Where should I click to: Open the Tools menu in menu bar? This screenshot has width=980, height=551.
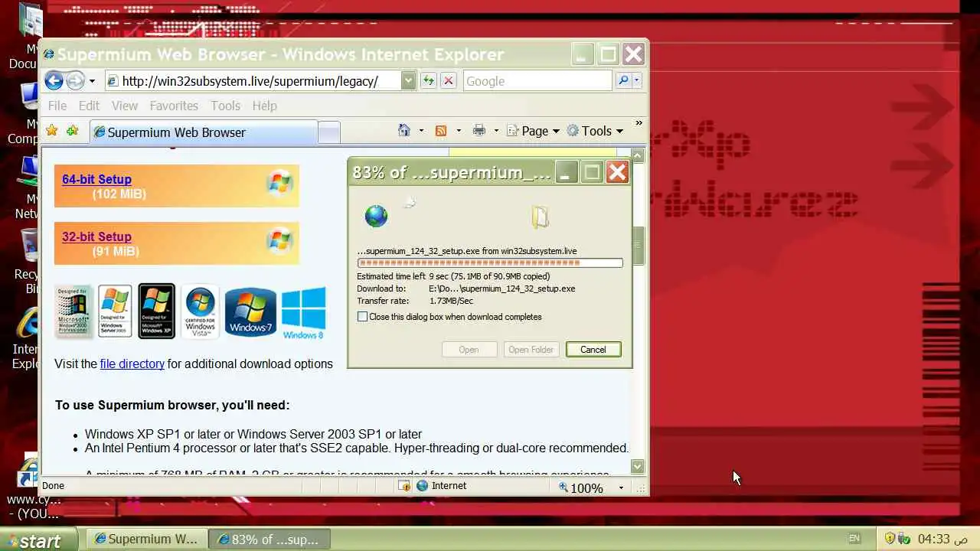tap(226, 106)
